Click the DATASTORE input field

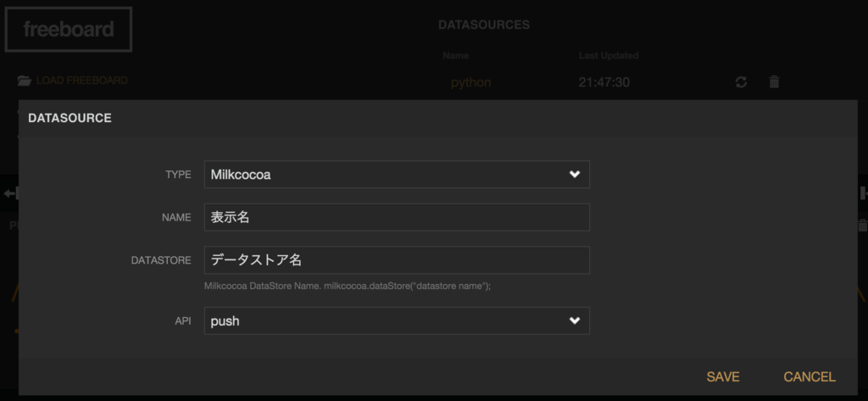point(397,259)
